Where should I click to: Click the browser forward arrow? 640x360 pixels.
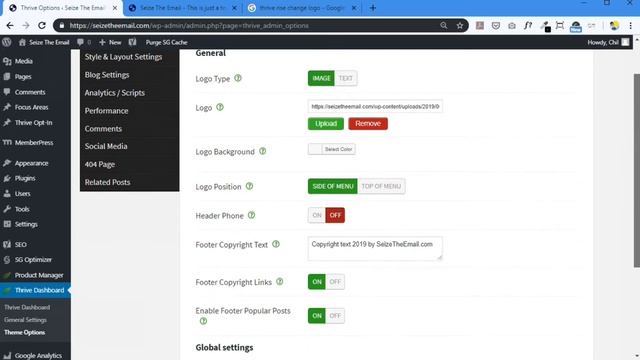(x=26, y=25)
